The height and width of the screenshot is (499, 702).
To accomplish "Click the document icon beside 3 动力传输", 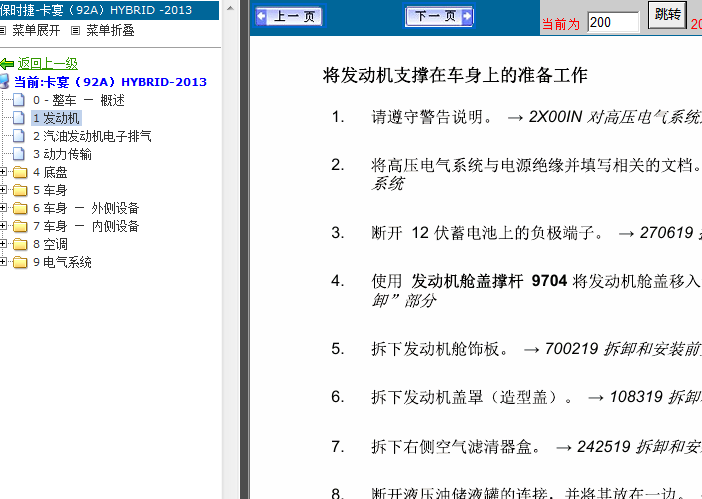I will coord(19,154).
